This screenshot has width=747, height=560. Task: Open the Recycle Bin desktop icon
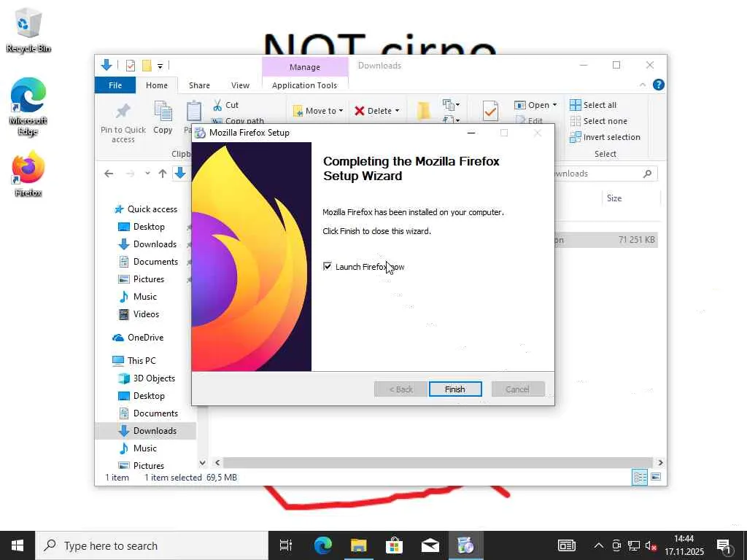tap(28, 30)
